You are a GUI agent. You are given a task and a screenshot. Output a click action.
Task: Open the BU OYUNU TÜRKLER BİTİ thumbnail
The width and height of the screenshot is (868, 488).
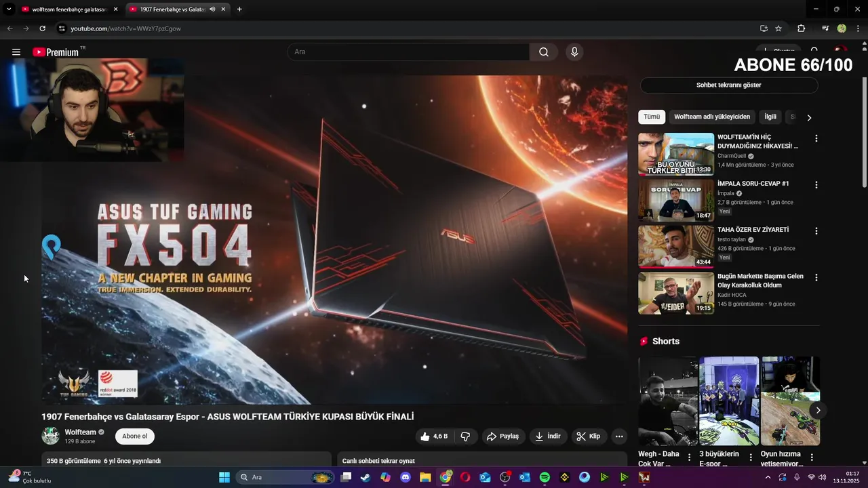(x=675, y=154)
